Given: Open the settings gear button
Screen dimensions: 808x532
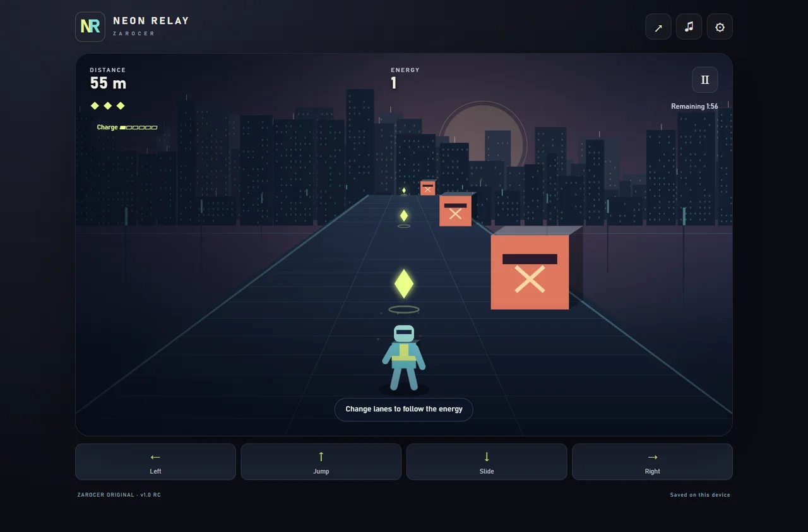Looking at the screenshot, I should pyautogui.click(x=720, y=27).
